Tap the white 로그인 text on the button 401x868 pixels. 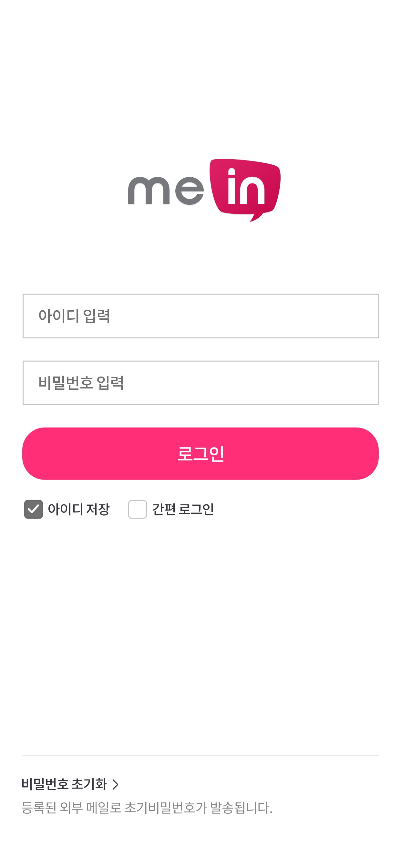(x=200, y=454)
